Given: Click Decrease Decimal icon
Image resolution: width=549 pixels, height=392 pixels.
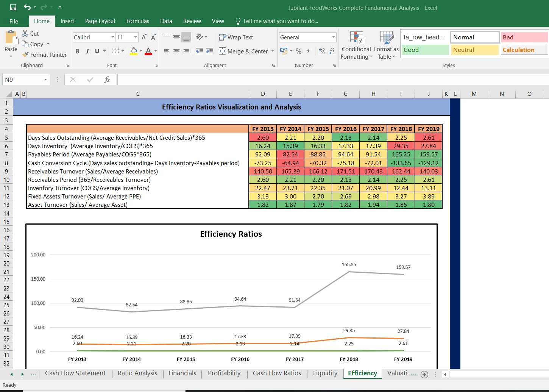Looking at the screenshot, I should 332,51.
